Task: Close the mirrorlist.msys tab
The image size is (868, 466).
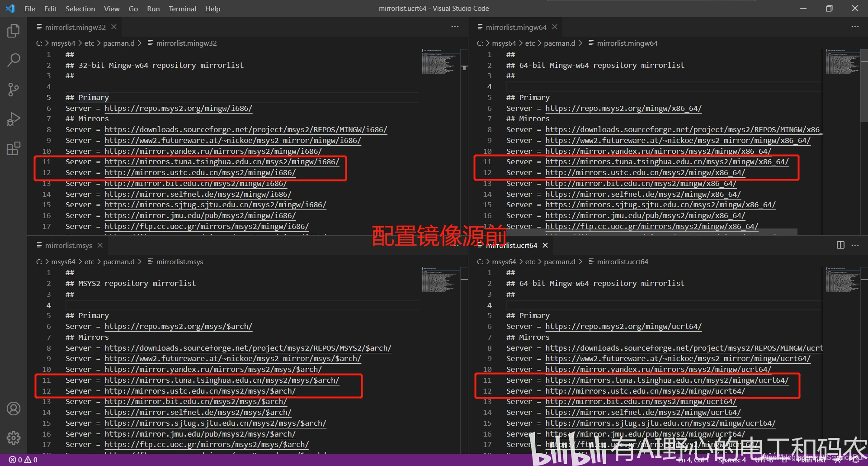Action: pos(100,245)
